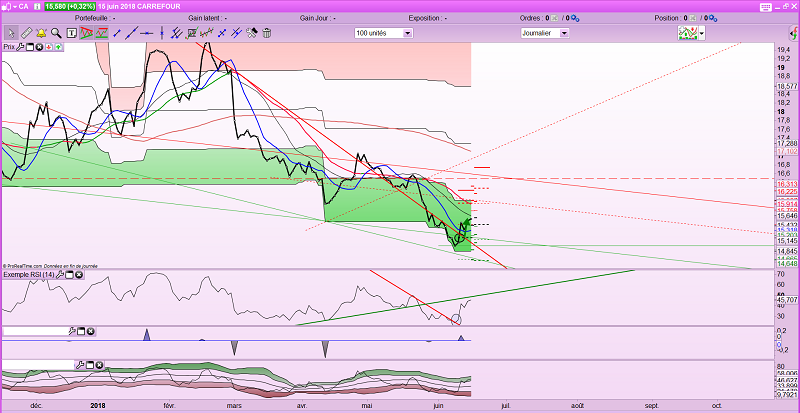Open Ordres settings gears icon

(x=575, y=18)
